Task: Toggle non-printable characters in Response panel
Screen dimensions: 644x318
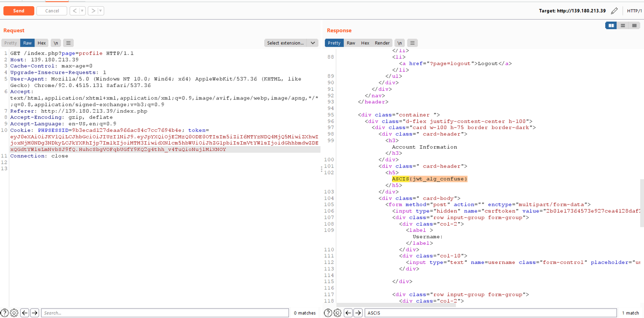Action: 400,43
